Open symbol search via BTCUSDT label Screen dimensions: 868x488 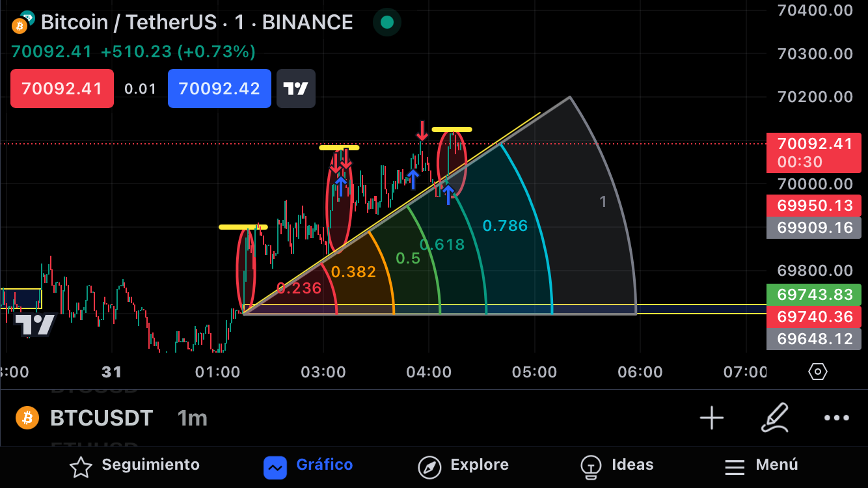pos(102,418)
